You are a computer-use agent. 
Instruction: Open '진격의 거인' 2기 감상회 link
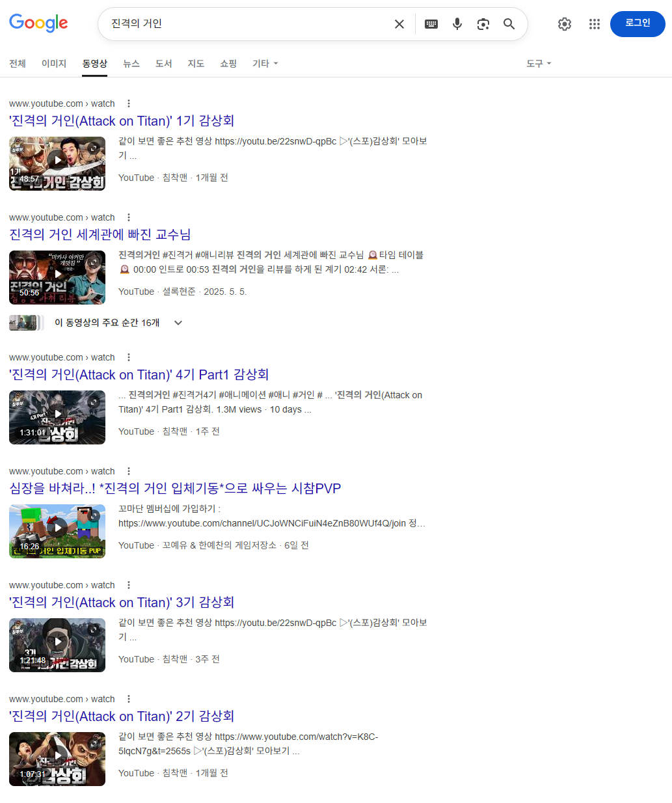(122, 716)
